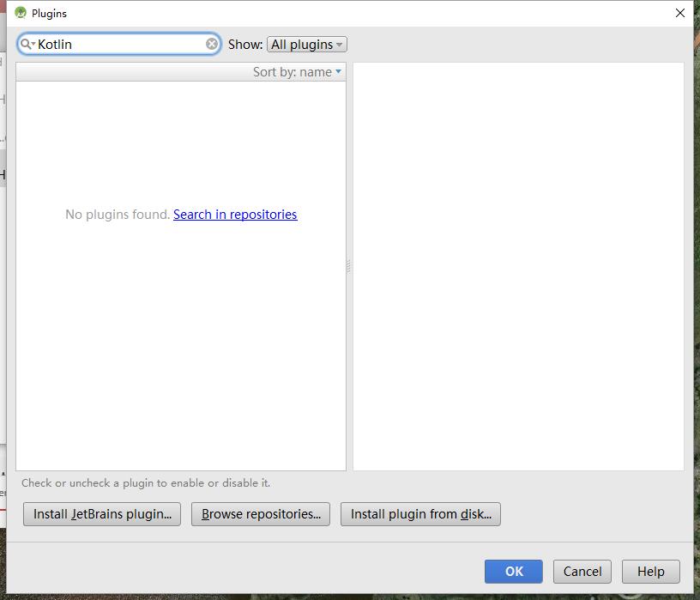Follow the Search in repositories link
The height and width of the screenshot is (600, 700).
tap(235, 215)
